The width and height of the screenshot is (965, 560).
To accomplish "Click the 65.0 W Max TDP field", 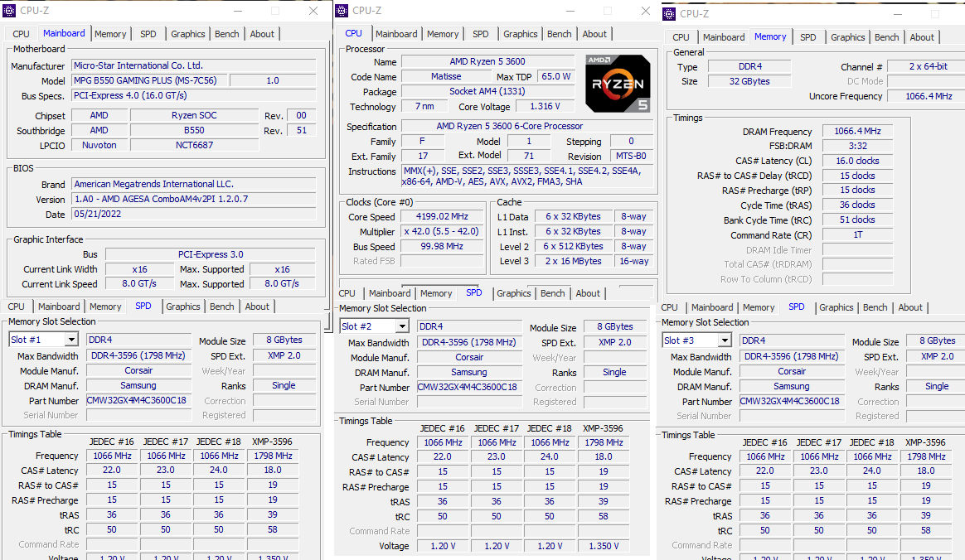I will click(555, 76).
